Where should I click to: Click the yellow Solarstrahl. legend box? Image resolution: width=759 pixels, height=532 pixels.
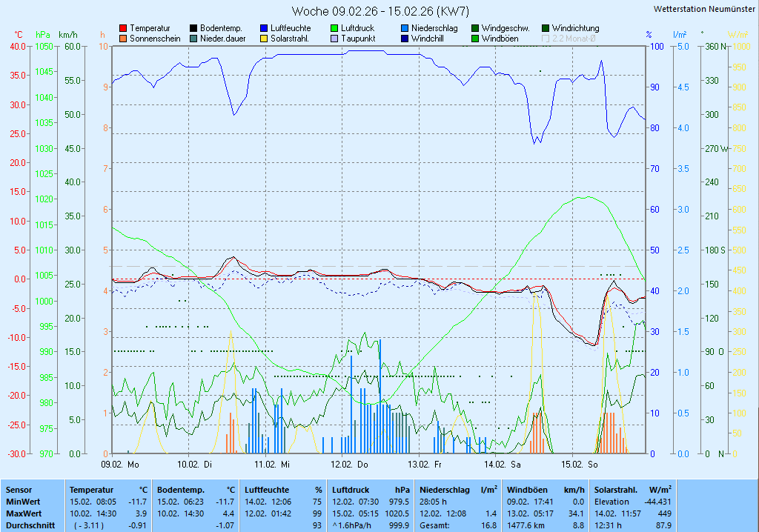click(x=264, y=39)
